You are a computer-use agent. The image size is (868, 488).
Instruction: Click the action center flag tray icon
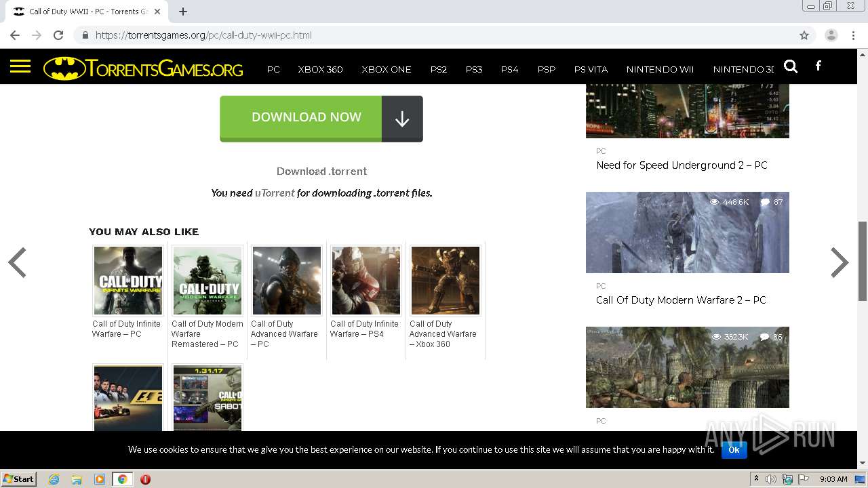(804, 479)
